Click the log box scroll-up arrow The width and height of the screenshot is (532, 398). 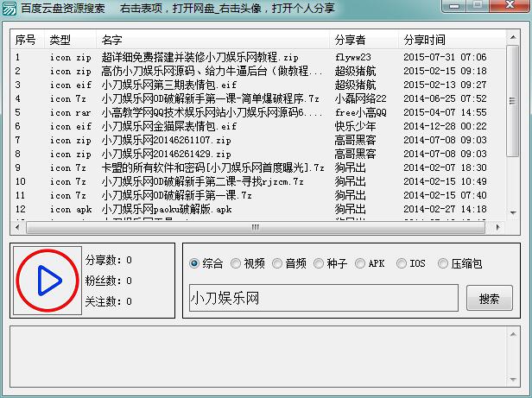(x=513, y=335)
